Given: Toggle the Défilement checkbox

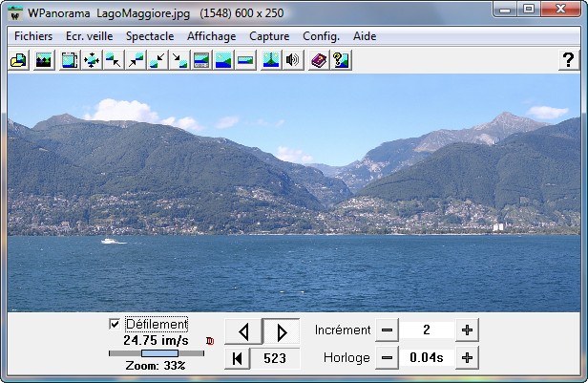Looking at the screenshot, I should (x=115, y=324).
